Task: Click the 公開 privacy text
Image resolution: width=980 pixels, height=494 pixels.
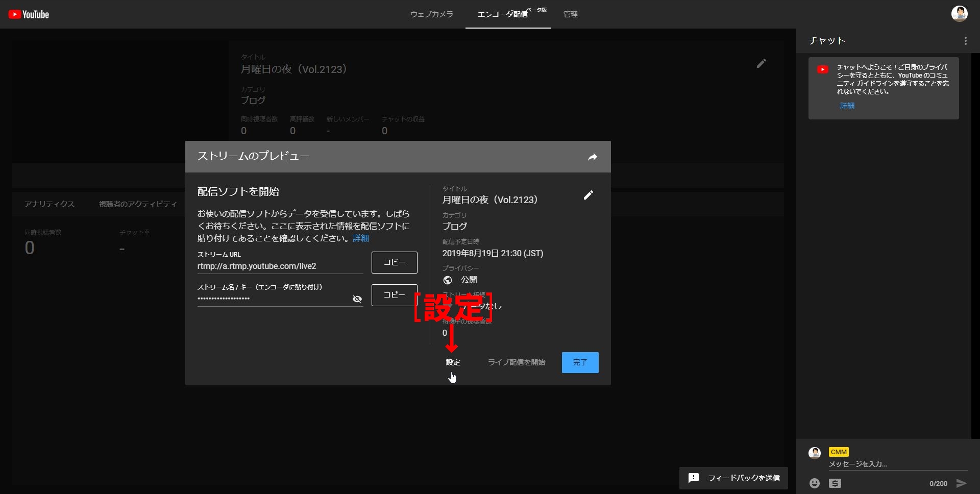Action: pos(469,280)
